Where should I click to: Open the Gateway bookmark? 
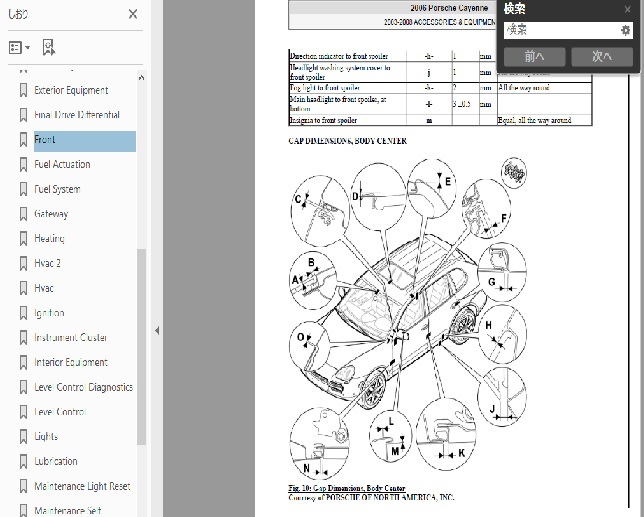pyautogui.click(x=51, y=214)
